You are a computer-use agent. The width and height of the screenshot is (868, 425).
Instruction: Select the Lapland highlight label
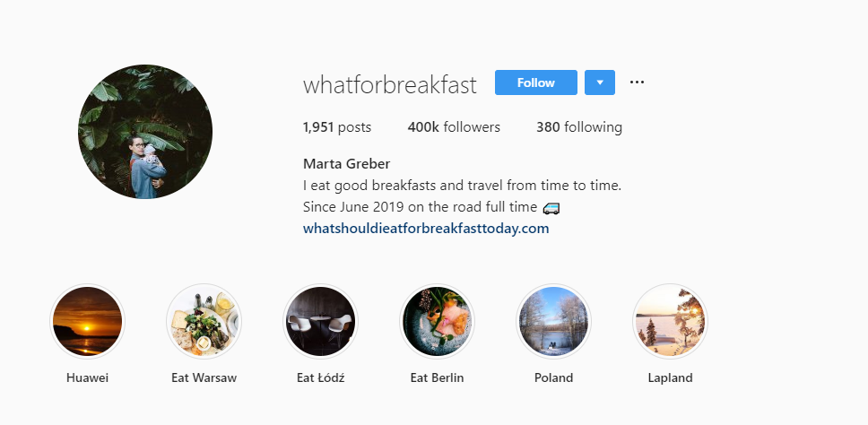click(x=670, y=377)
